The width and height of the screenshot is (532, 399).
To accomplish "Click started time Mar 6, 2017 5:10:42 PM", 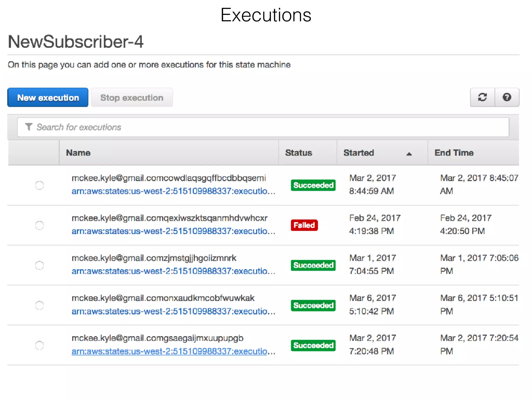I will click(x=373, y=304).
